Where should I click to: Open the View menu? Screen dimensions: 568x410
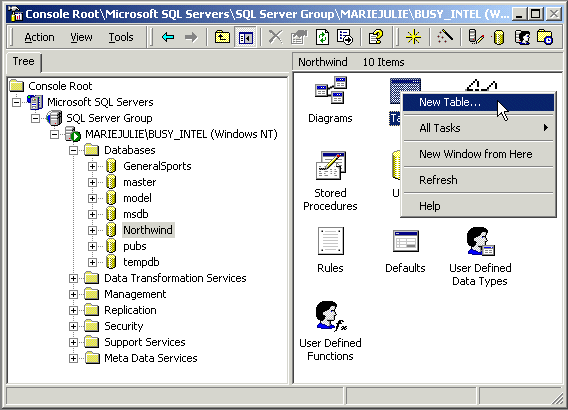[81, 37]
